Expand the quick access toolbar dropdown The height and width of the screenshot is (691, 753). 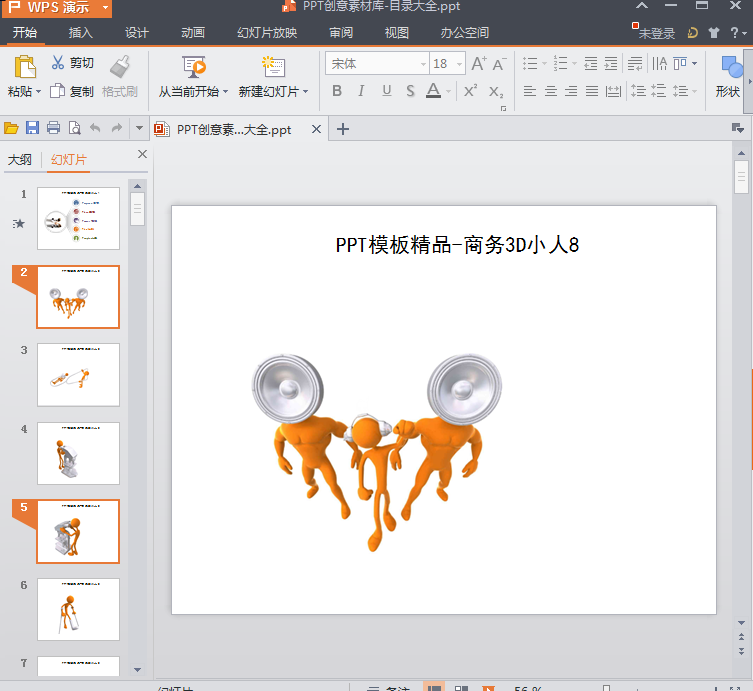[x=139, y=128]
